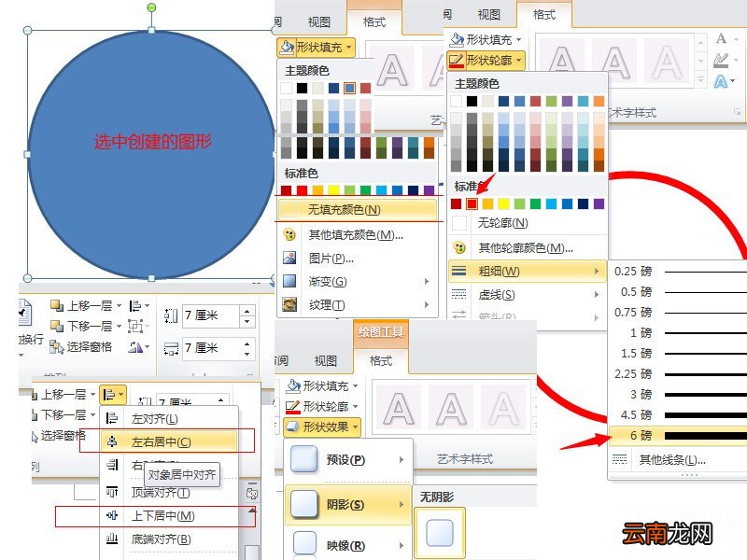Increase shape height with up spinner arrow
The image size is (747, 560).
click(247, 311)
